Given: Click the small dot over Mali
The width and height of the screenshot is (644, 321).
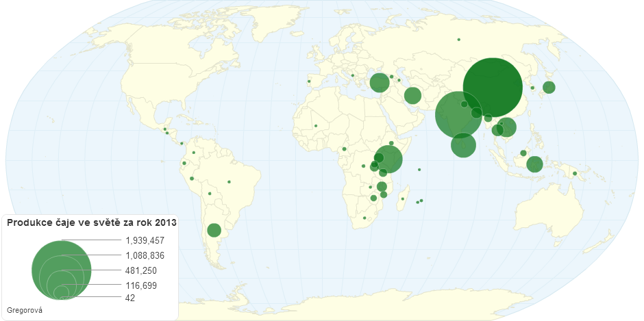Looking at the screenshot, I should coord(315,126).
